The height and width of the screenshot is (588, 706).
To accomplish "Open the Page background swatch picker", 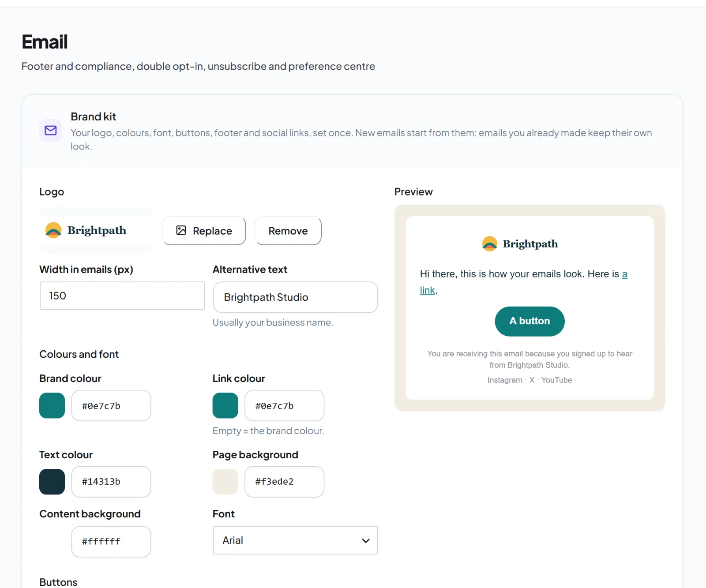I will 225,482.
